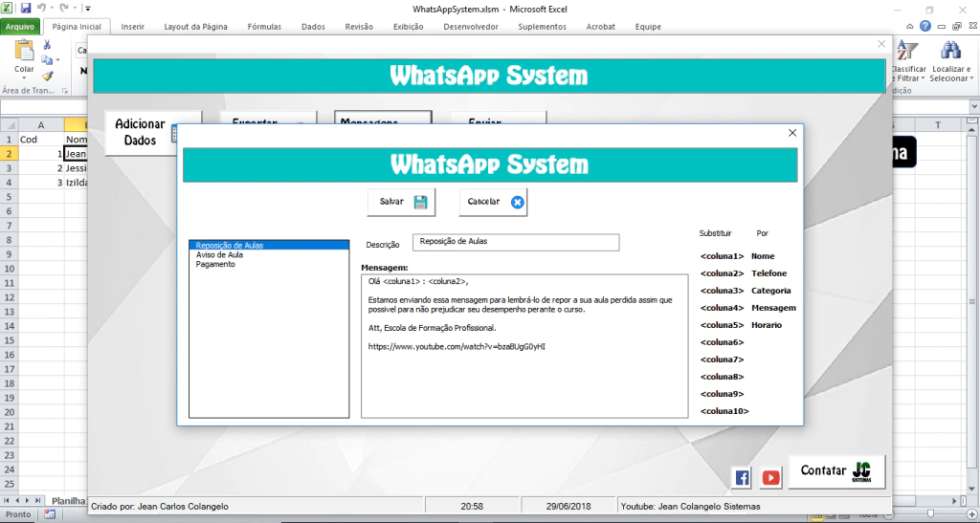Switch to the Fórmulas ribbon tab
Viewport: 980px width, 523px height.
pyautogui.click(x=264, y=27)
